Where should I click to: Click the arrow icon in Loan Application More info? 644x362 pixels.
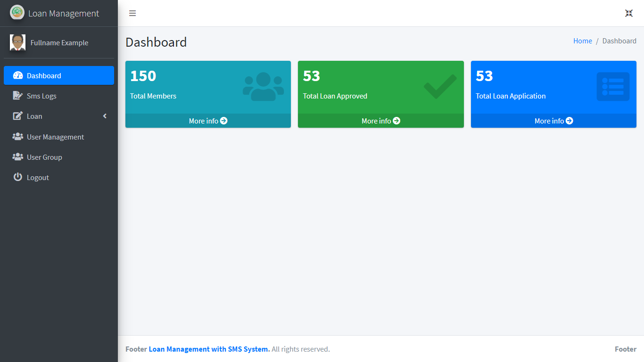point(570,121)
